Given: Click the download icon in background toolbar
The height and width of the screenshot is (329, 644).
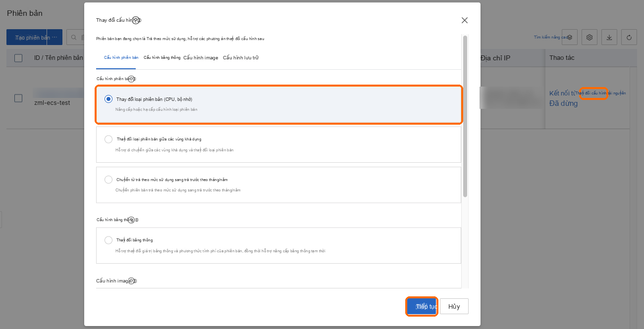Looking at the screenshot, I should coord(609,37).
